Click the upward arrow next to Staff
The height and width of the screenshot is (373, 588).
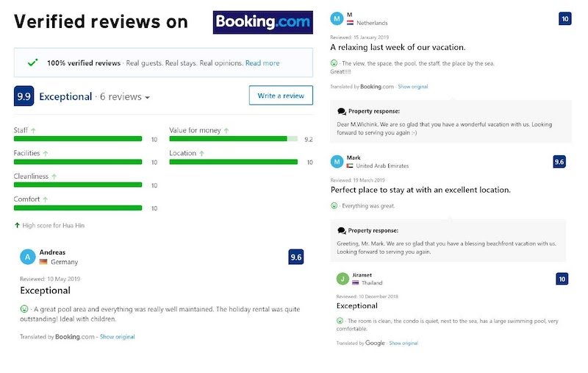click(x=33, y=131)
